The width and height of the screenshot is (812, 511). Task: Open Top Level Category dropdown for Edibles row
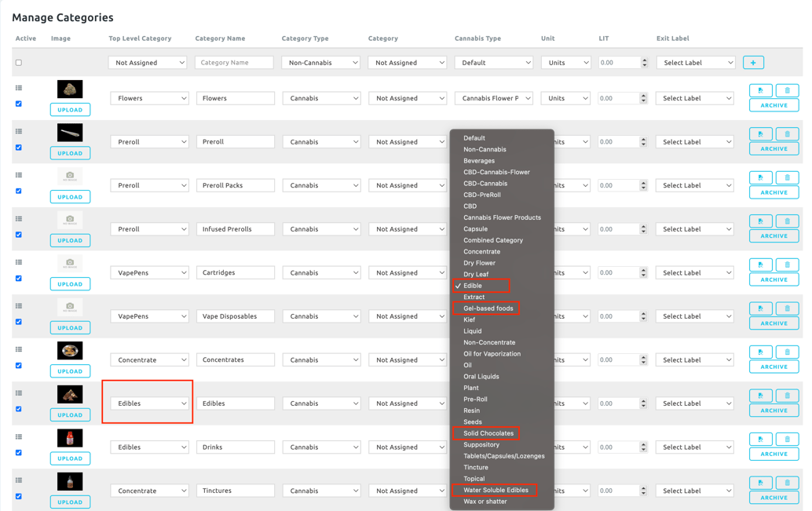point(149,403)
